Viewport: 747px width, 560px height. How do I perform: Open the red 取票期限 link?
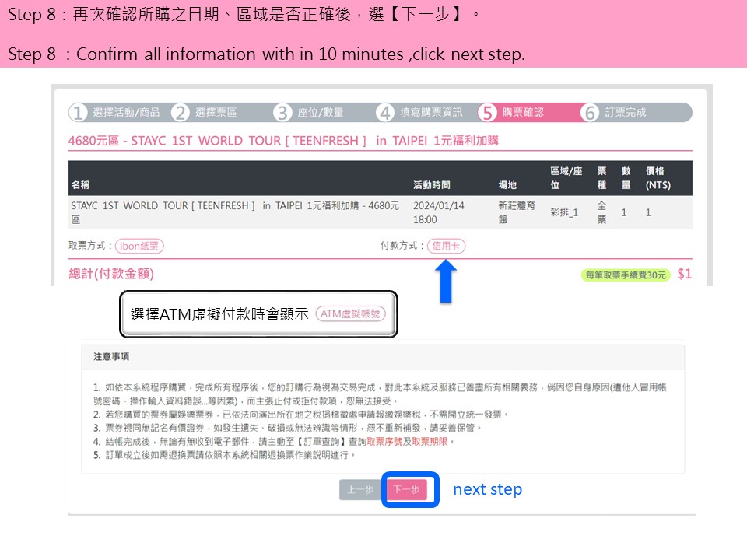click(430, 441)
